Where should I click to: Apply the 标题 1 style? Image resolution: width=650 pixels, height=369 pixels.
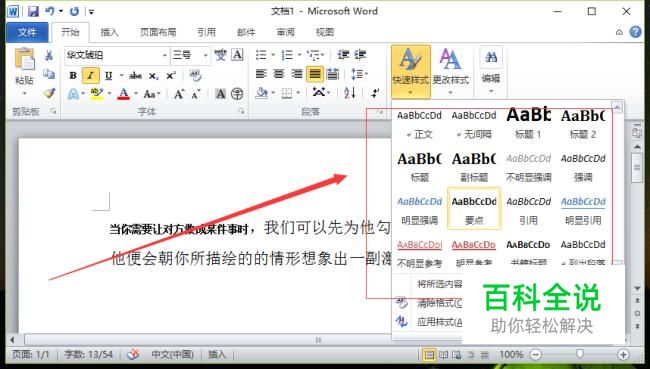[528, 123]
